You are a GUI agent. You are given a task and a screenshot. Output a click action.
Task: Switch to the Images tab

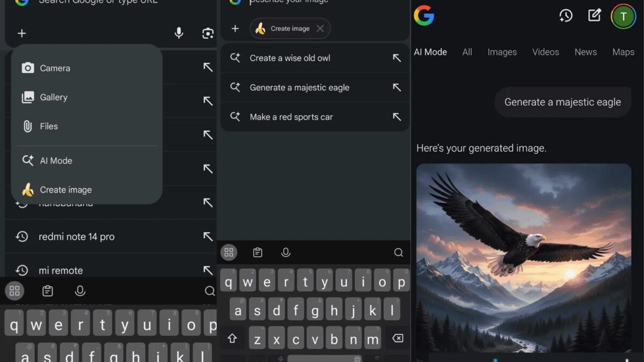(501, 52)
